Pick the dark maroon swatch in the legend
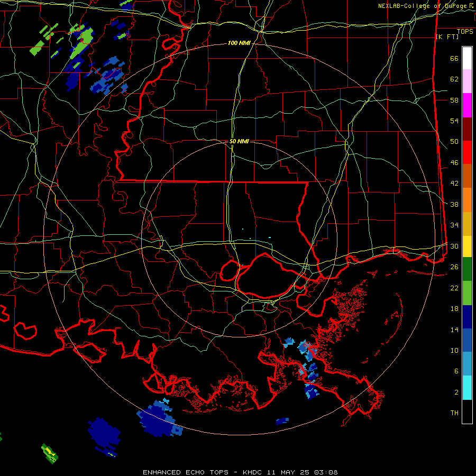The image size is (476, 476). pyautogui.click(x=467, y=130)
